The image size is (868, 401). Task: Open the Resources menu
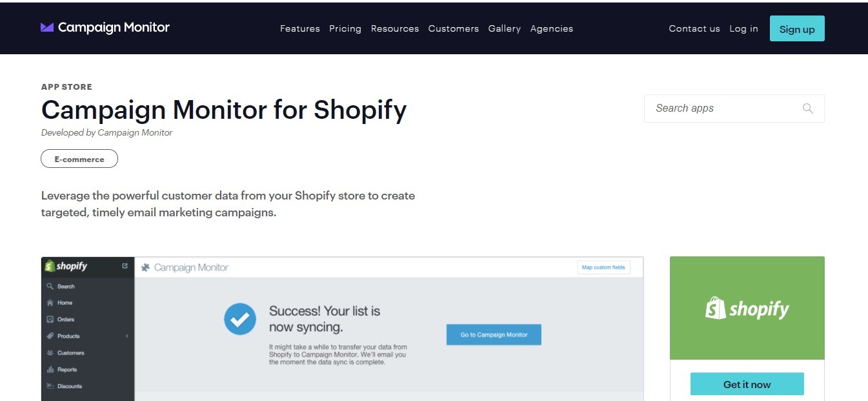click(394, 28)
